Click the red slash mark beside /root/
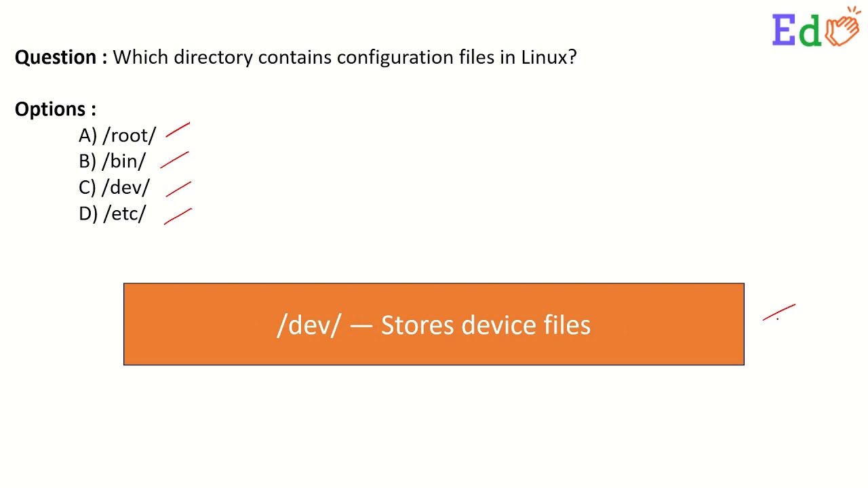The width and height of the screenshot is (868, 488). click(x=178, y=130)
